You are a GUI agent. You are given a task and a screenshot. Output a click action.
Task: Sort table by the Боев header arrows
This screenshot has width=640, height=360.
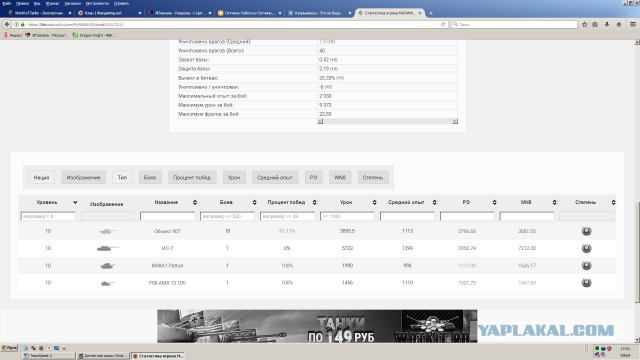254,202
